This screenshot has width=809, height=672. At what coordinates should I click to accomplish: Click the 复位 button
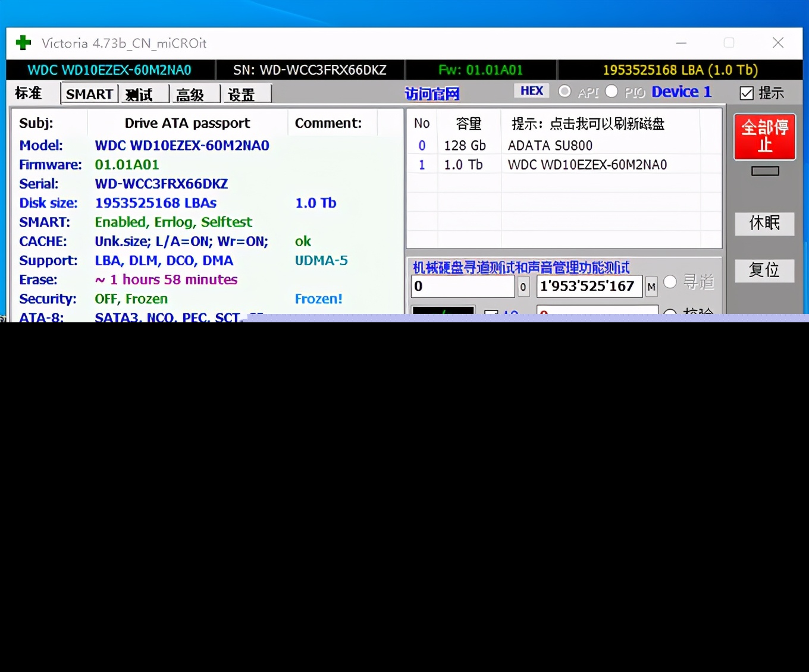click(x=764, y=270)
